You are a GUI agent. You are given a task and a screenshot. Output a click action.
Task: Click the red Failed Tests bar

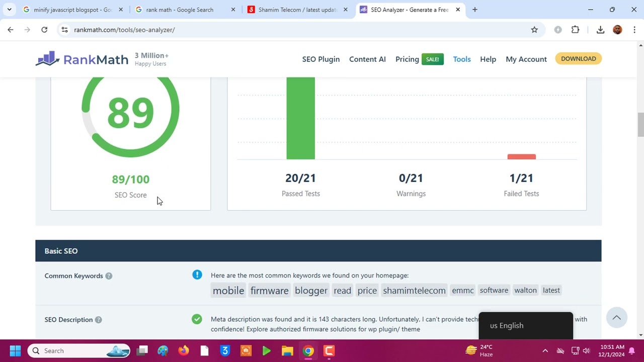[522, 157]
